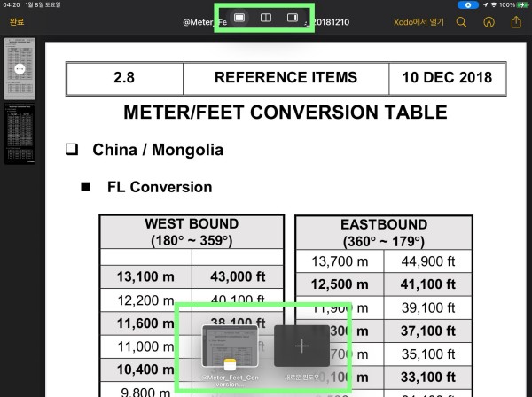This screenshot has height=397, width=532.
Task: Select the second page thumbnail in sidebar
Action: pyautogui.click(x=20, y=132)
